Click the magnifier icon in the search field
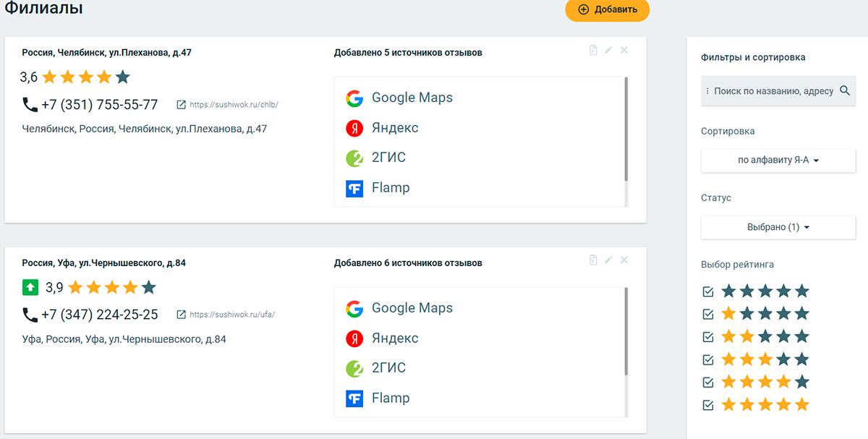 point(844,91)
